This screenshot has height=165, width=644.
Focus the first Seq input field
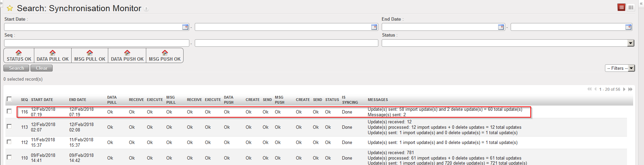coord(97,43)
